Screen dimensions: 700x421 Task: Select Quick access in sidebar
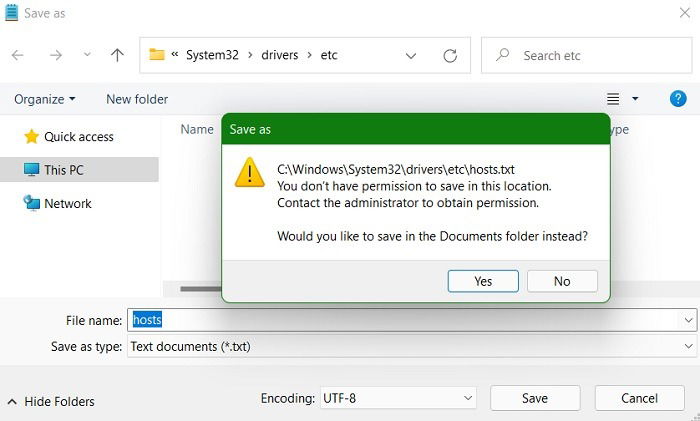click(x=78, y=136)
